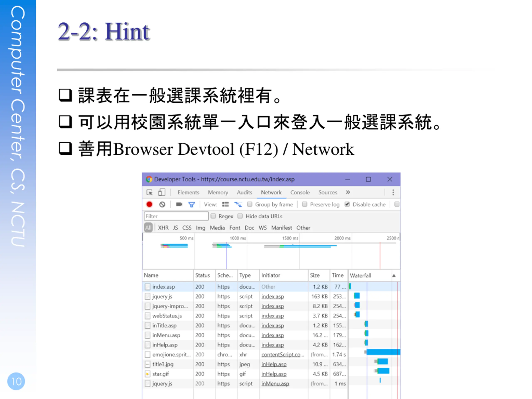This screenshot has height=399, width=532.
Task: Sort by the Name column header
Action: click(168, 275)
